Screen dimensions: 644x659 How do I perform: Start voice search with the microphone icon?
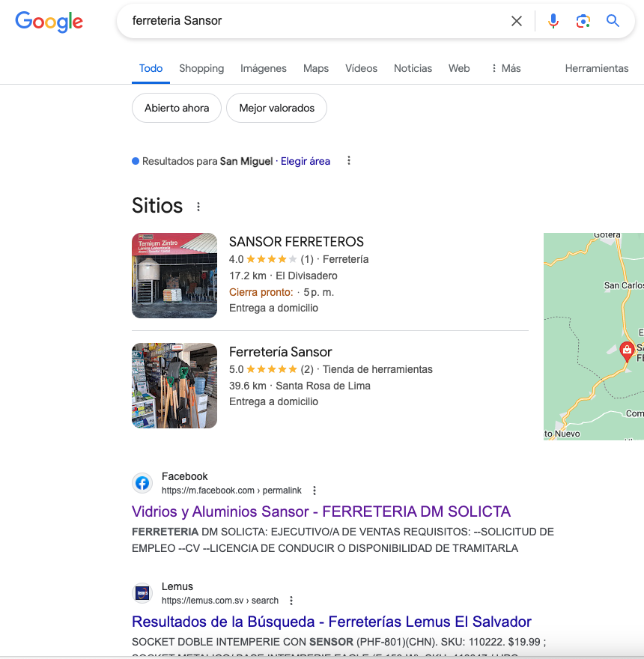click(553, 21)
